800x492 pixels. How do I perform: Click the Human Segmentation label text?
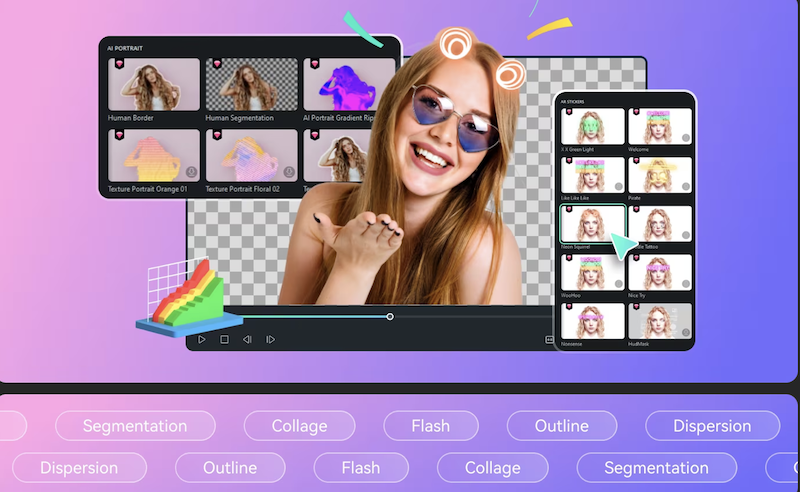coord(239,118)
